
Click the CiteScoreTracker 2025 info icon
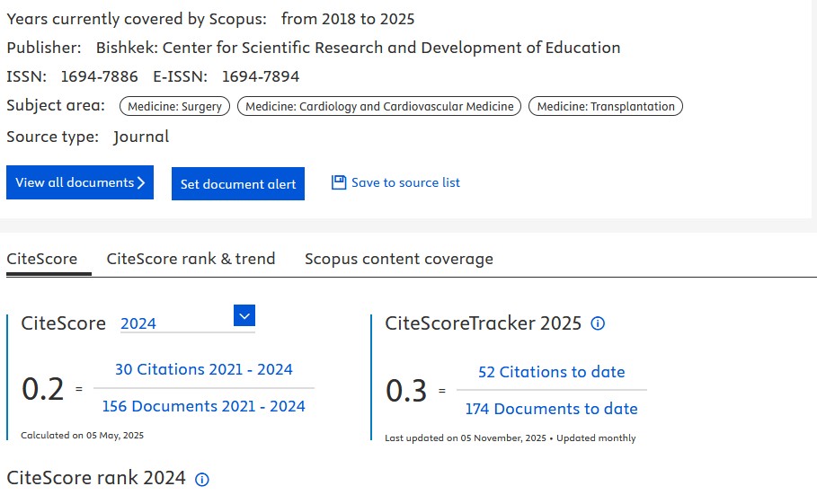(x=598, y=323)
